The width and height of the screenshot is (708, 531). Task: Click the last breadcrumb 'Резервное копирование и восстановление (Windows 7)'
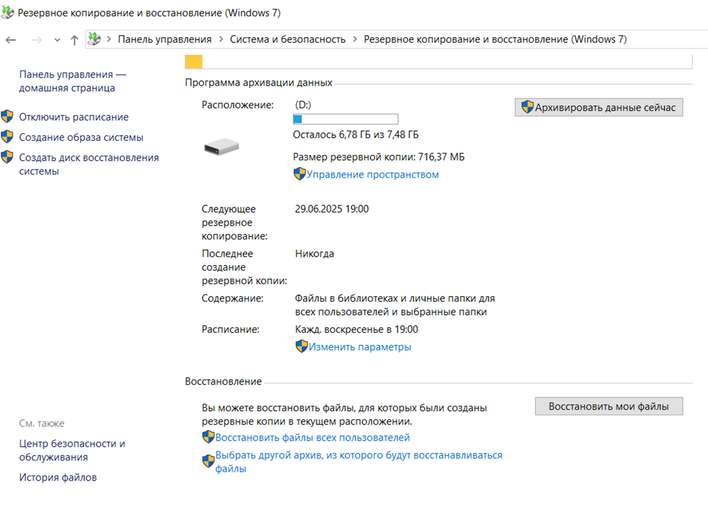[x=495, y=39]
